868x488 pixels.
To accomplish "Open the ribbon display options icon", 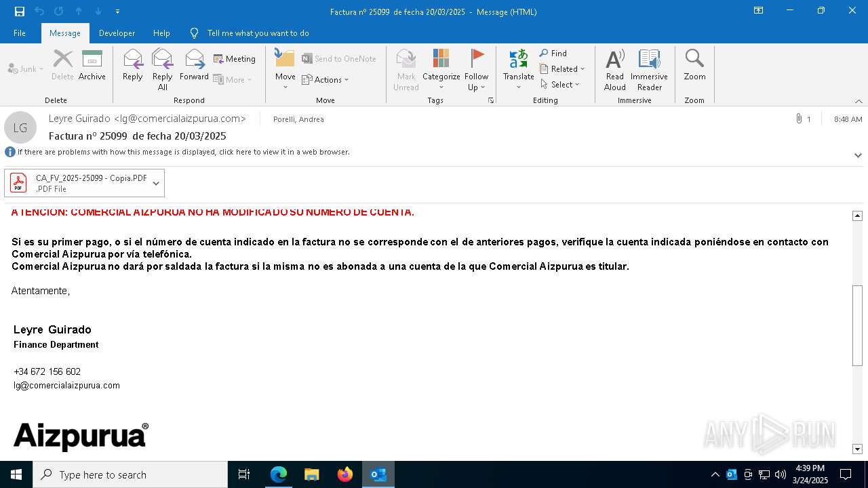I will coord(759,11).
